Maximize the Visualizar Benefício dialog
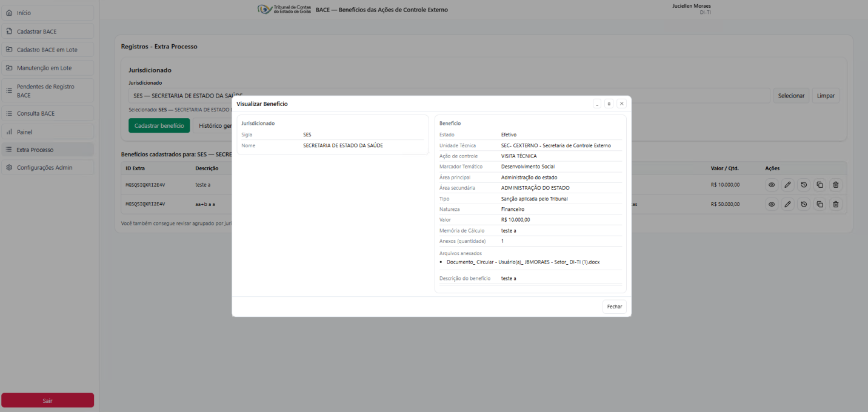 [x=609, y=104]
